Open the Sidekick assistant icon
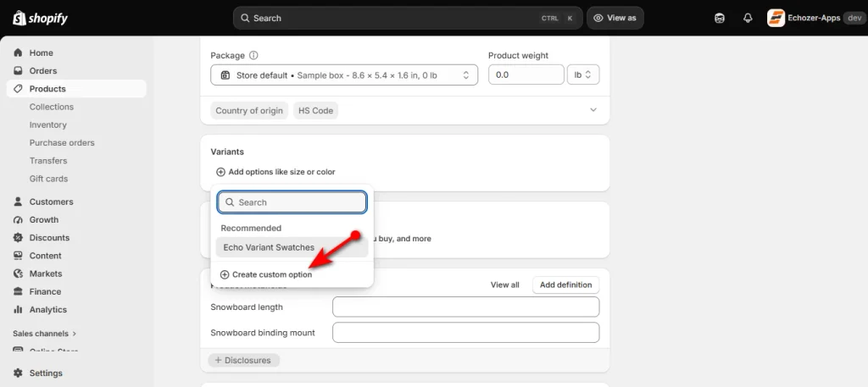This screenshot has height=387, width=868. click(719, 19)
